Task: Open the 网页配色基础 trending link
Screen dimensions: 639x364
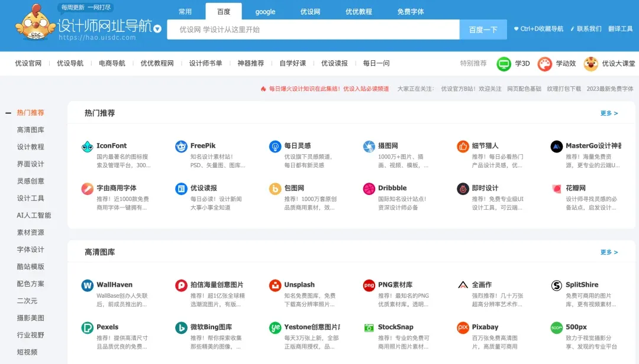Action: point(524,89)
